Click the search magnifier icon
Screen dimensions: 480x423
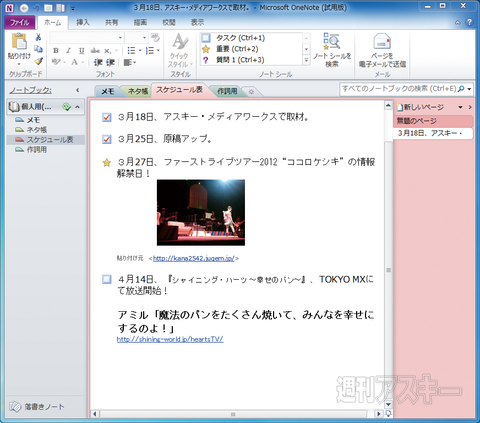[461, 89]
